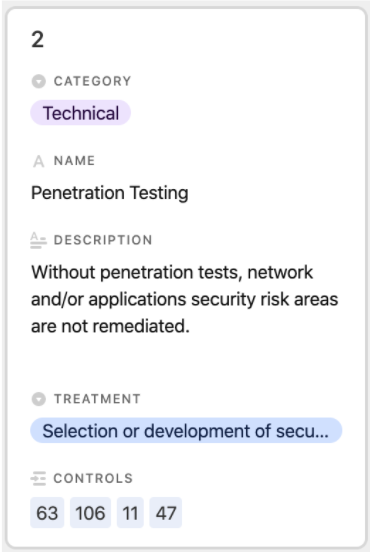Click the Penetration Testing name value
370x552 pixels.
tap(109, 193)
